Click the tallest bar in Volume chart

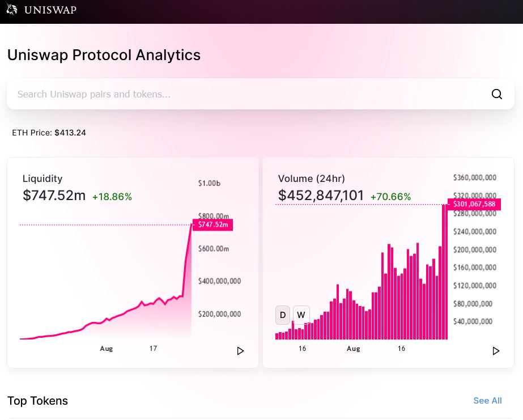tap(445, 272)
